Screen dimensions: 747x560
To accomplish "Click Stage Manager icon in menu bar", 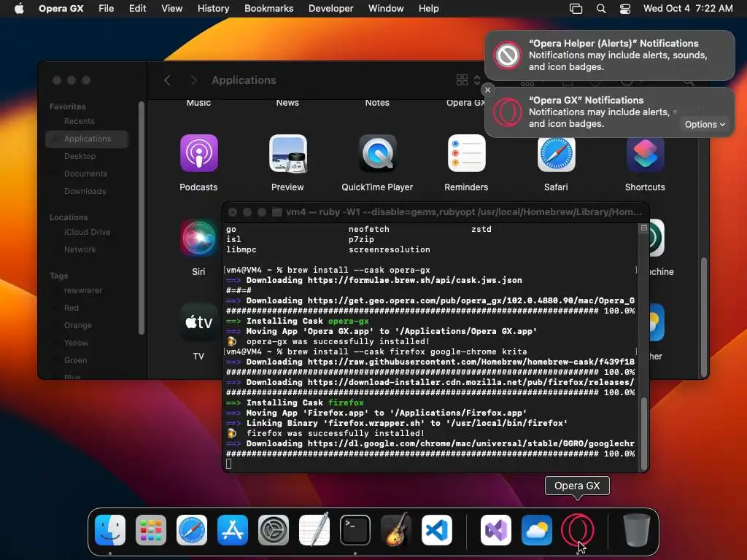I will tap(576, 9).
